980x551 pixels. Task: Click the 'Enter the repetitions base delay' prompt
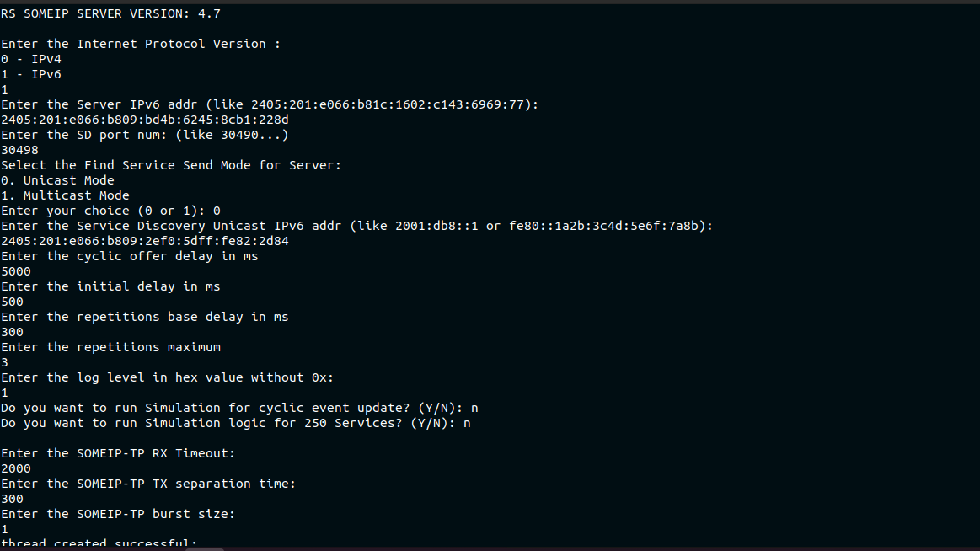[145, 317]
